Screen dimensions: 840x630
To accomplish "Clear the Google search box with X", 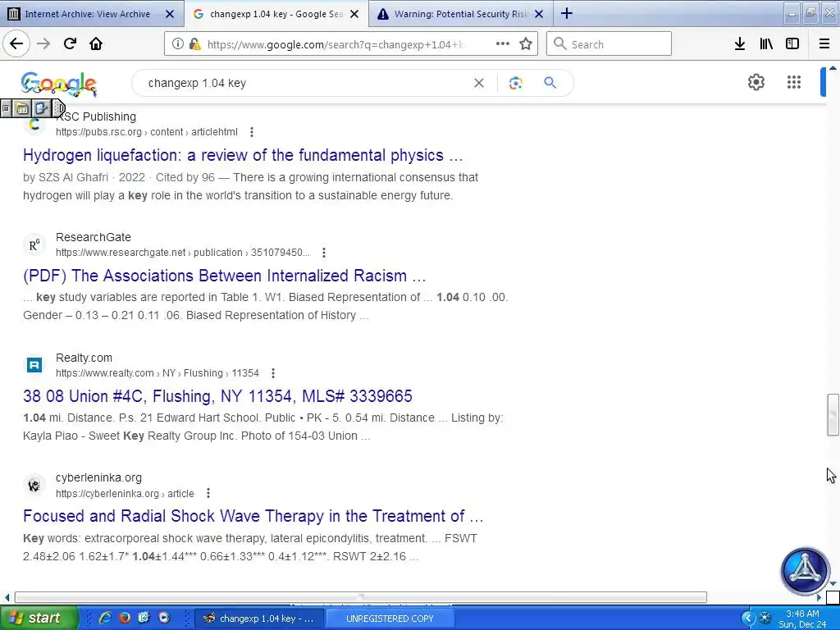I will [479, 83].
